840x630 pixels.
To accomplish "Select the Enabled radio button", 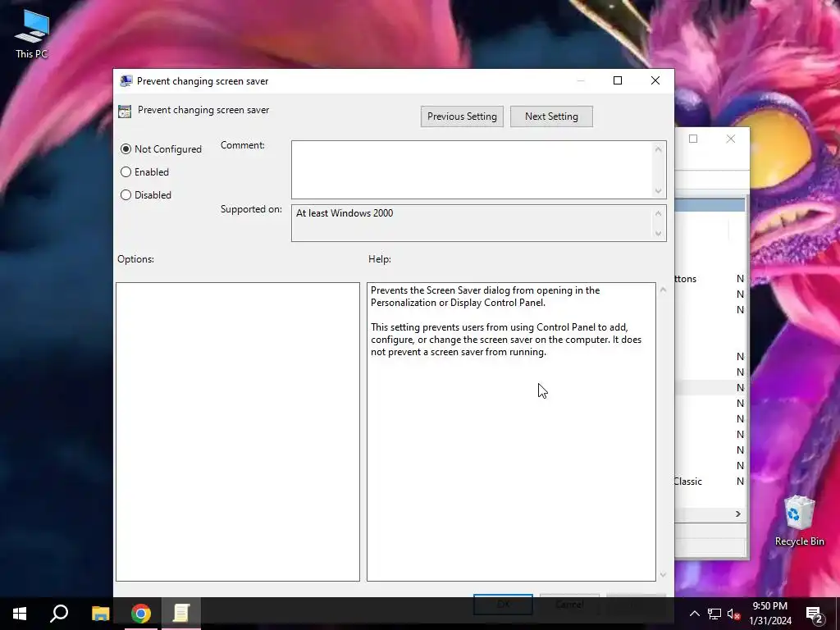I will [144, 172].
